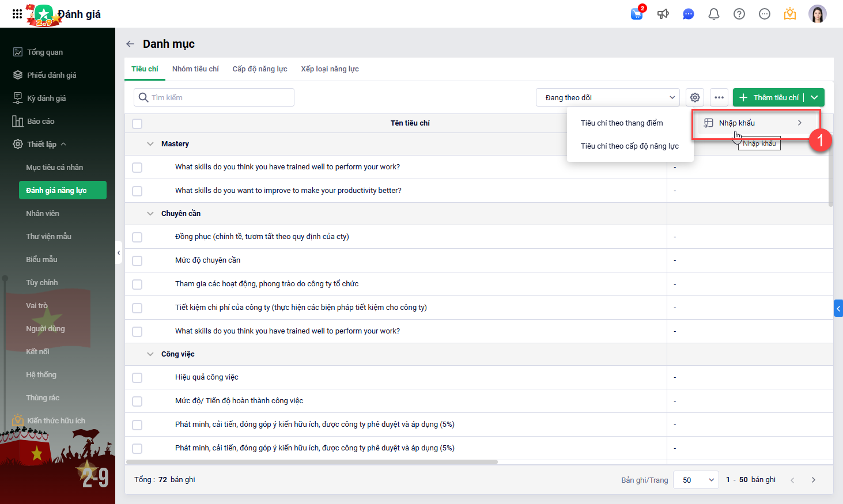Open the chat messages icon

(x=689, y=14)
